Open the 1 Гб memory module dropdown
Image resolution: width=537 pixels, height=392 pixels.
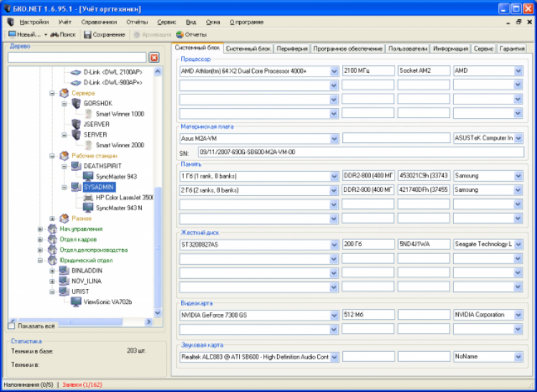pyautogui.click(x=334, y=176)
